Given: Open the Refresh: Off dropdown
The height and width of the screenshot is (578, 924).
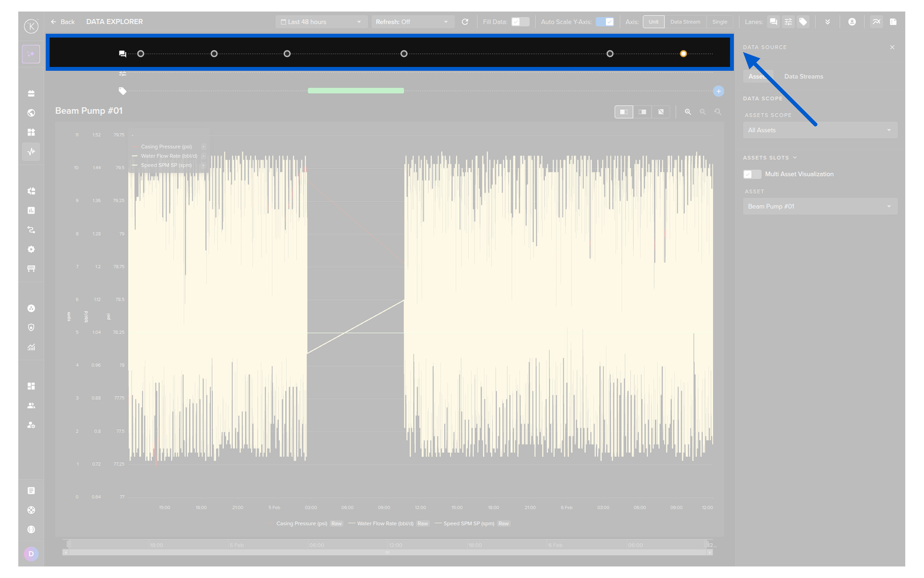Looking at the screenshot, I should point(412,22).
